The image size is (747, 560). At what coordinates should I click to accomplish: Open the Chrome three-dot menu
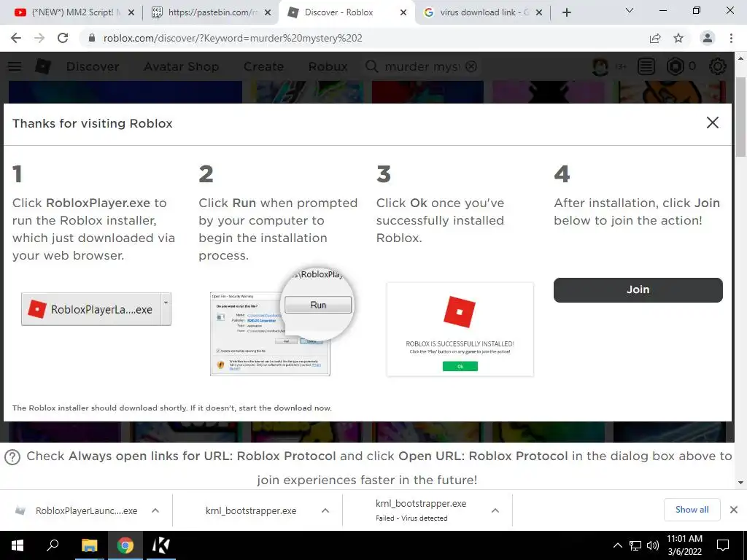tap(731, 38)
